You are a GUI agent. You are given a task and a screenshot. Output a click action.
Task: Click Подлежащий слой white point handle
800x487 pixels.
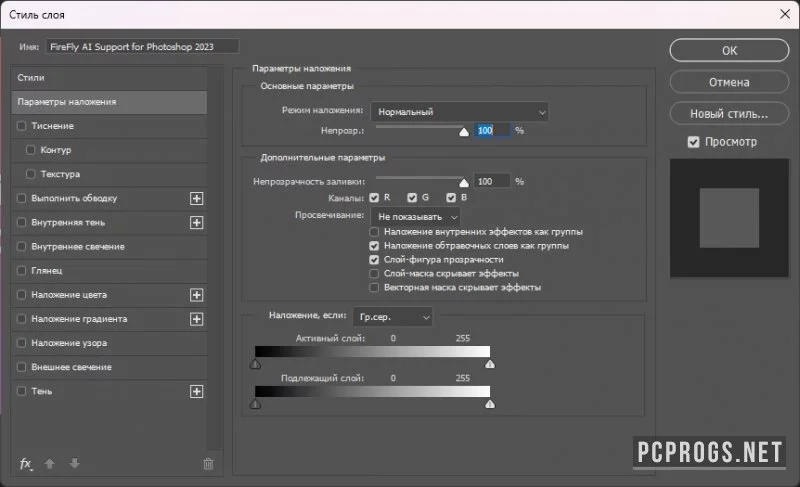point(490,404)
